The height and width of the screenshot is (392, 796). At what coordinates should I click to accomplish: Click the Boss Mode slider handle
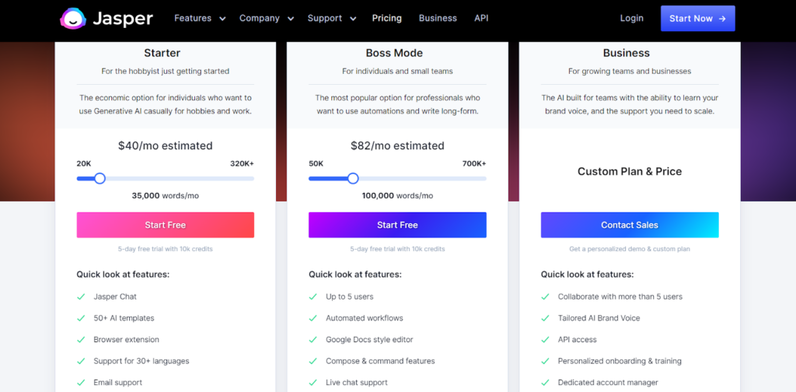[x=353, y=178]
